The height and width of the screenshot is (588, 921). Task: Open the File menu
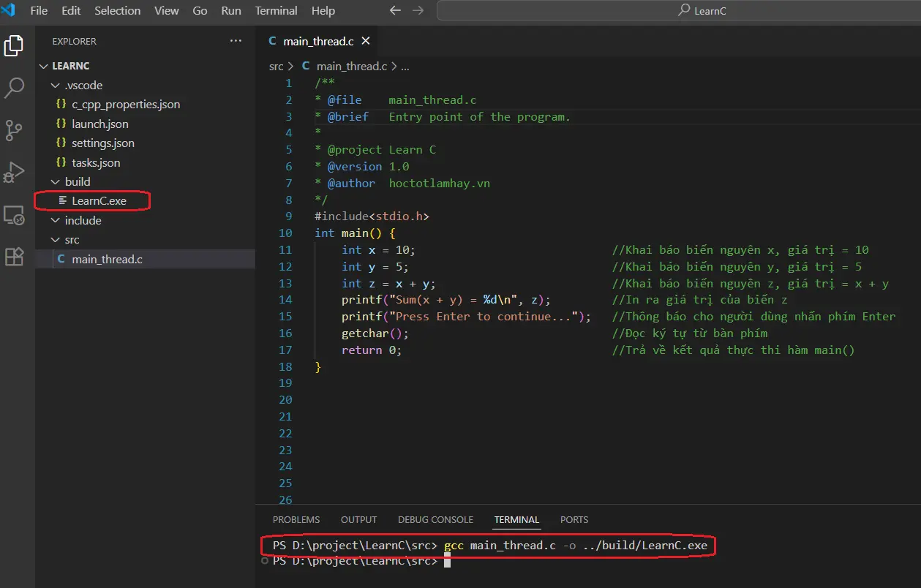(x=39, y=10)
